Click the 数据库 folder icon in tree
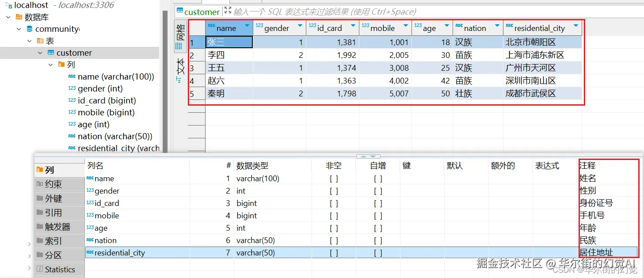This screenshot has height=278, width=644. tap(19, 17)
